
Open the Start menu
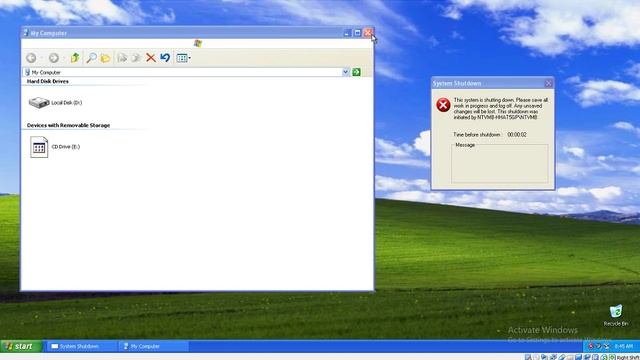click(21, 346)
